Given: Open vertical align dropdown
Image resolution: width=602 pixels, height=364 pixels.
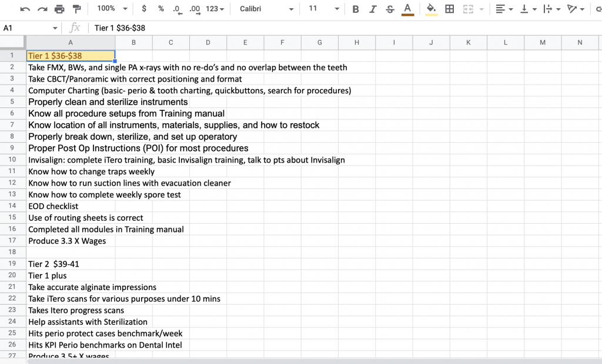Looking at the screenshot, I should coord(528,9).
